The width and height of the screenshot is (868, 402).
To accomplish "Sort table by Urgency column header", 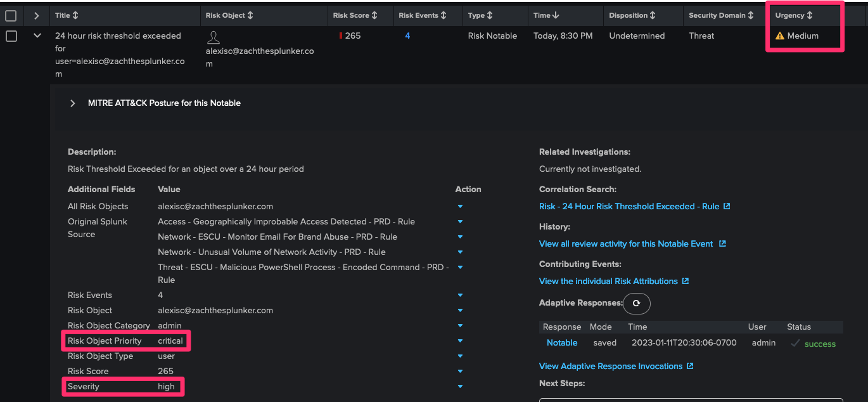I will pos(793,15).
